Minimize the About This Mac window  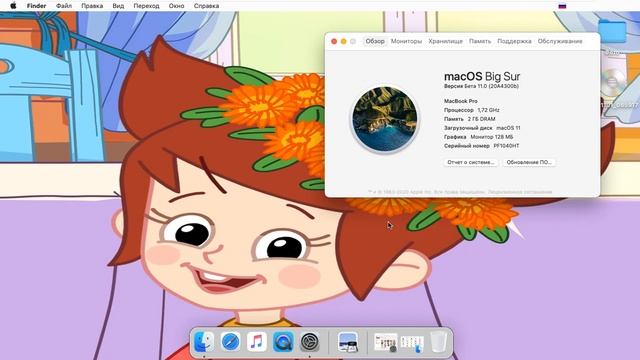point(343,41)
